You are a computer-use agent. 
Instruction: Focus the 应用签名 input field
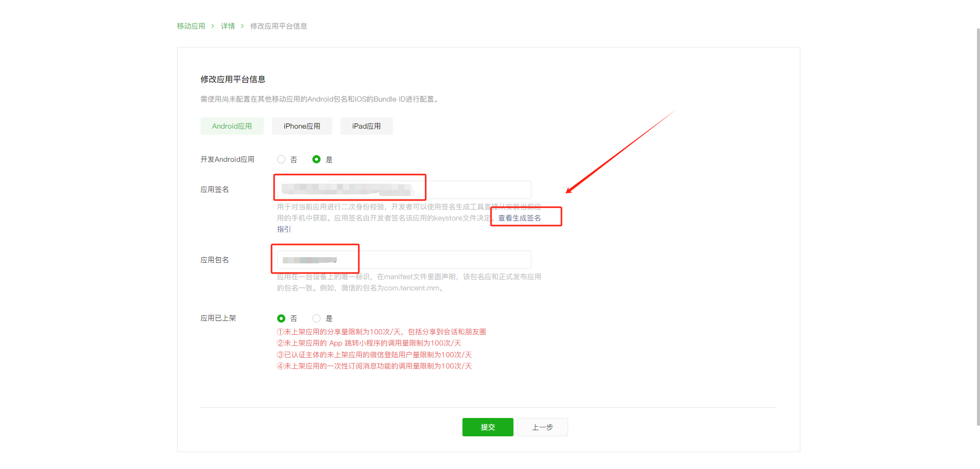pos(404,189)
